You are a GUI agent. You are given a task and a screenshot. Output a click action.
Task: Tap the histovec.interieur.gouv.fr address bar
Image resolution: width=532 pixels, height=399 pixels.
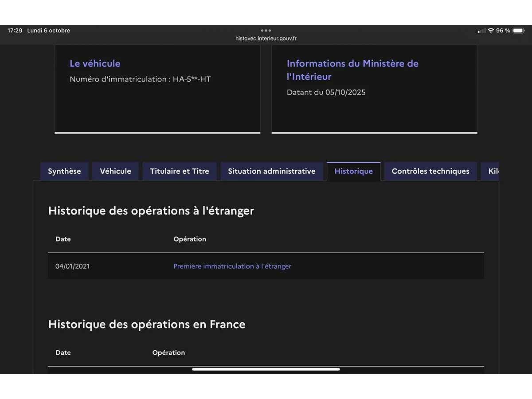pos(266,39)
